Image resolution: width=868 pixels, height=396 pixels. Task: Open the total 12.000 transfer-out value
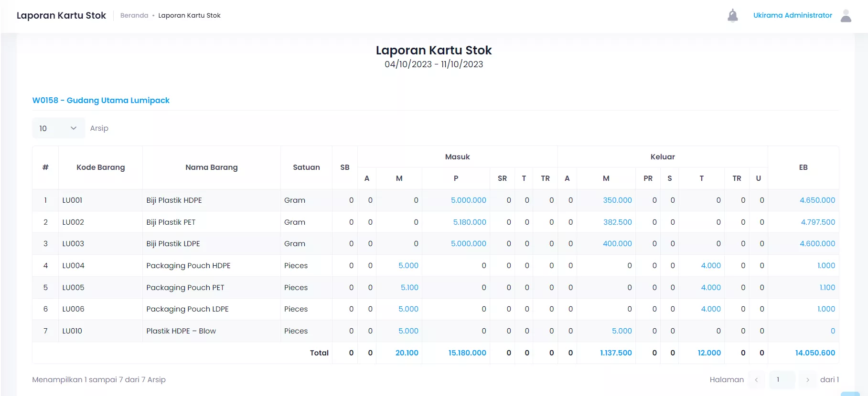pyautogui.click(x=709, y=353)
